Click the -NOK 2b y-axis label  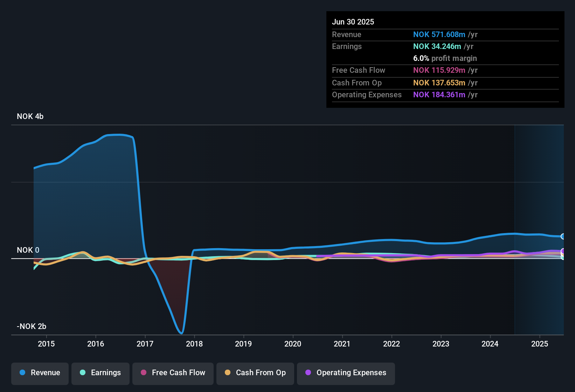point(32,326)
